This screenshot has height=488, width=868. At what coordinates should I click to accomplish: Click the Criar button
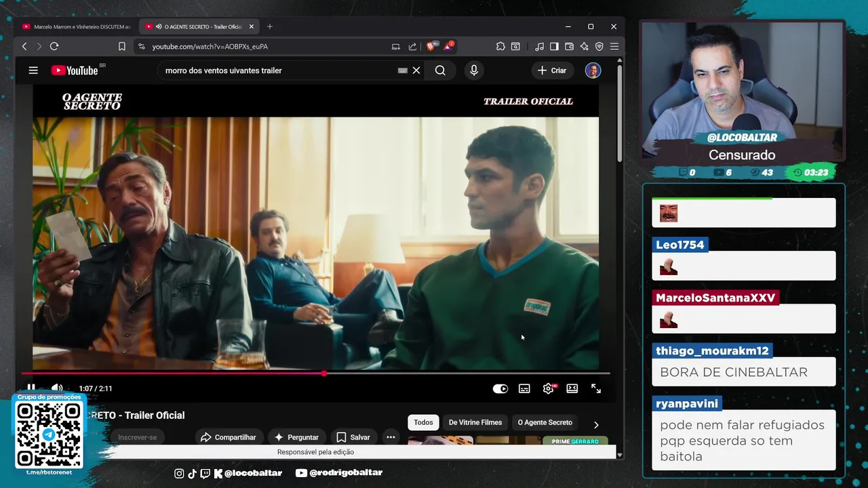(x=552, y=70)
